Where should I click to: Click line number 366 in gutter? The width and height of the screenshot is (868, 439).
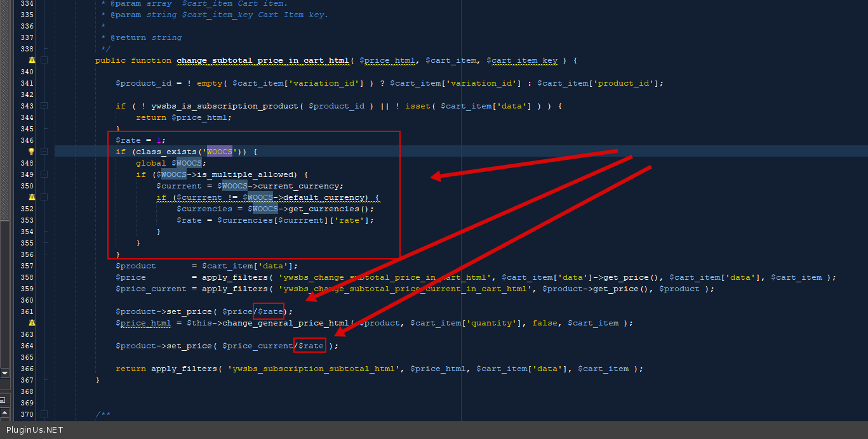(27, 369)
